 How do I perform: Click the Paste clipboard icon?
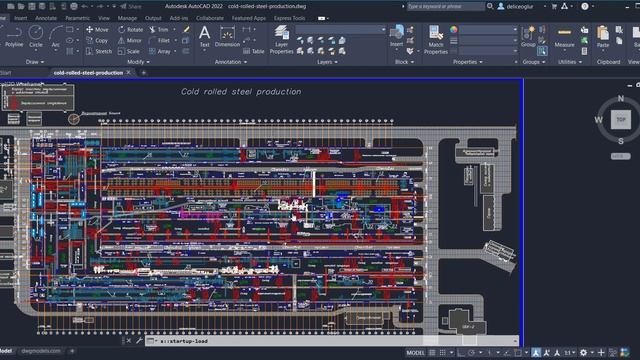602,37
